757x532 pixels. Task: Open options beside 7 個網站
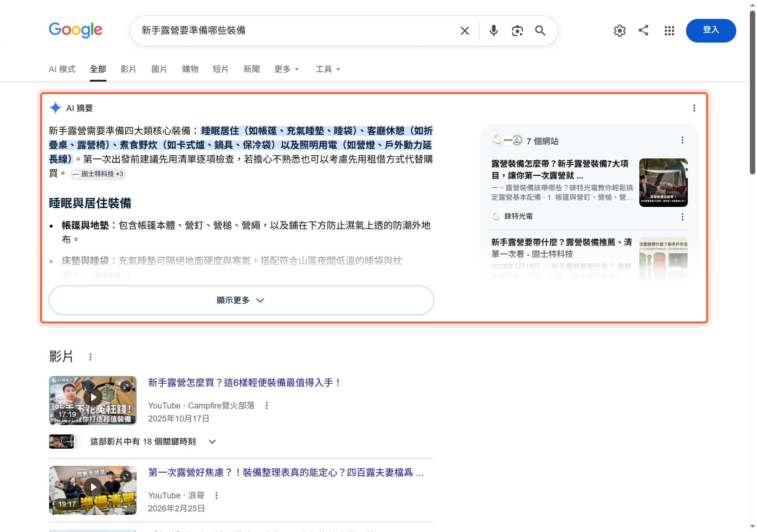(682, 140)
